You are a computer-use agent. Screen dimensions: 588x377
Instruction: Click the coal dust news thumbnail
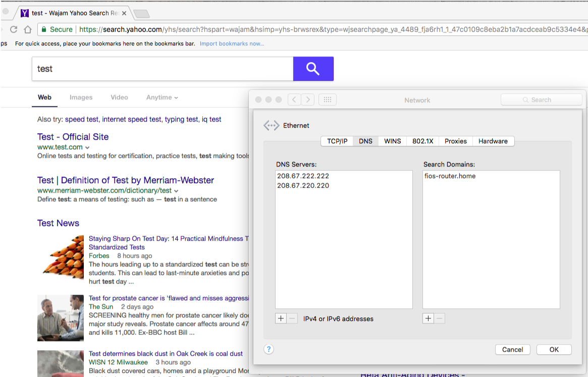click(x=61, y=363)
